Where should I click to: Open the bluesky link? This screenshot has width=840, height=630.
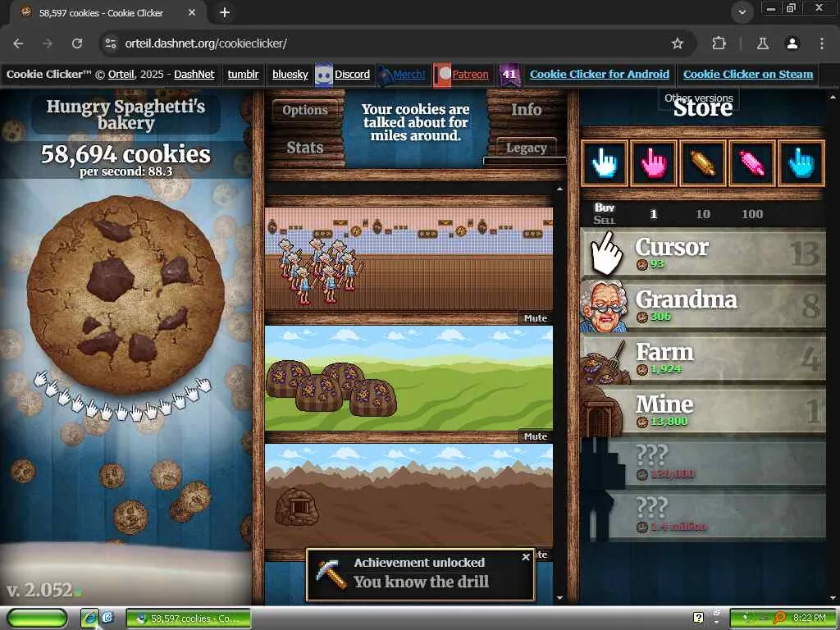[x=290, y=75]
